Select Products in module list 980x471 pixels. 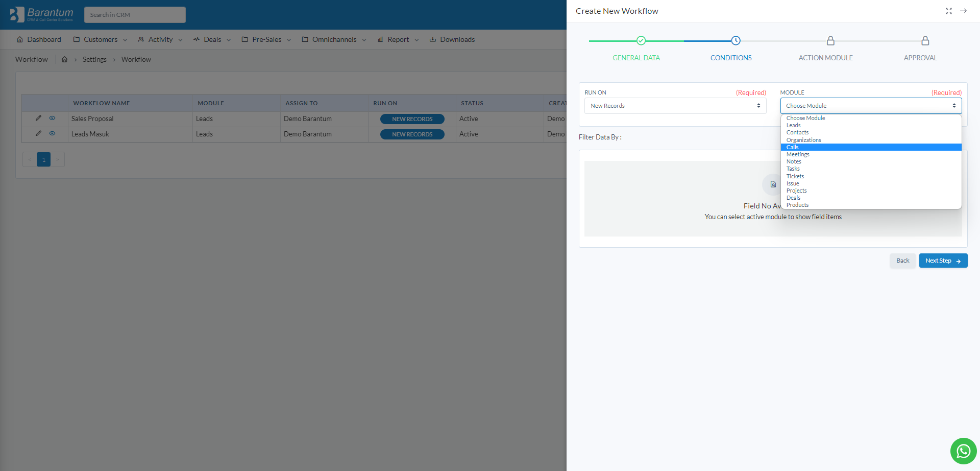871,205
